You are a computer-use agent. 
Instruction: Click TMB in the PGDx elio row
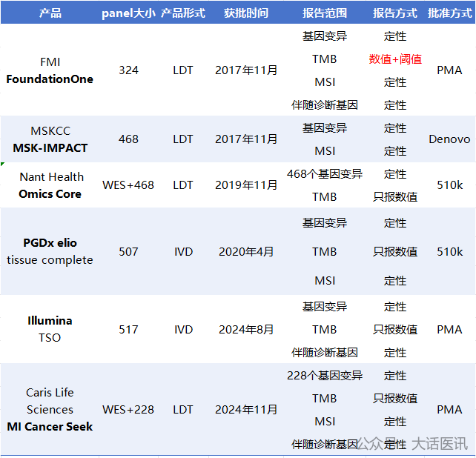pyautogui.click(x=325, y=252)
